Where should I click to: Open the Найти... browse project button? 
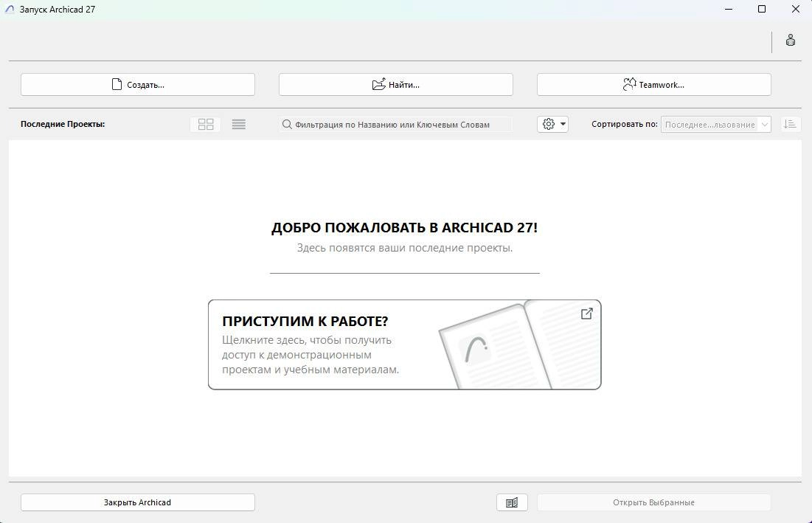coord(395,84)
